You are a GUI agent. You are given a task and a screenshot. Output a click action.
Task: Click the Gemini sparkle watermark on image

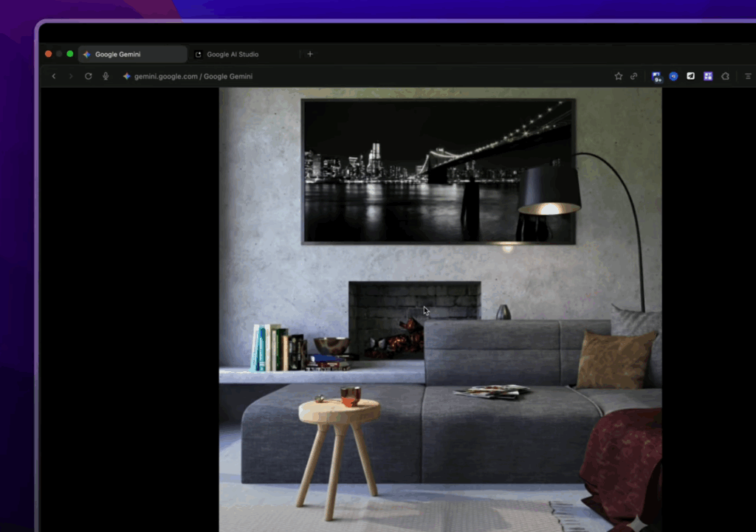[x=636, y=522]
